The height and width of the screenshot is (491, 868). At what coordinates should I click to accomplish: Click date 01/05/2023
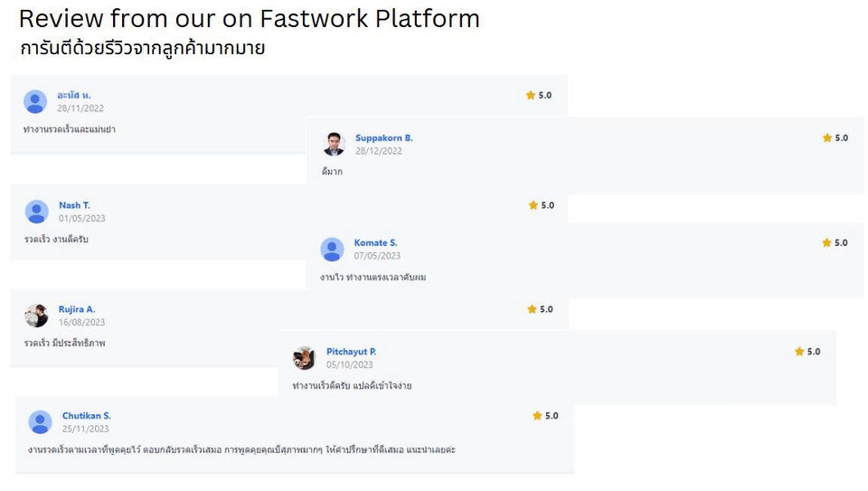82,219
